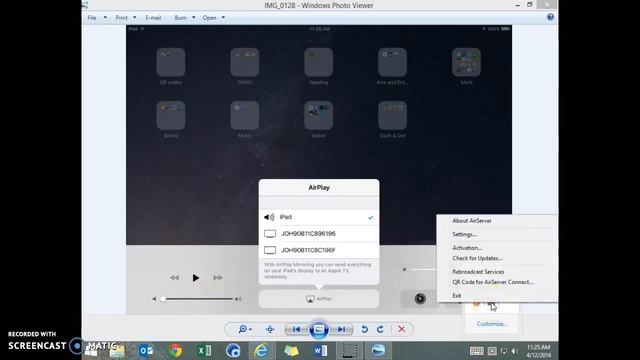Select iPad in the AirPlay list
The width and height of the screenshot is (640, 360).
[x=319, y=217]
